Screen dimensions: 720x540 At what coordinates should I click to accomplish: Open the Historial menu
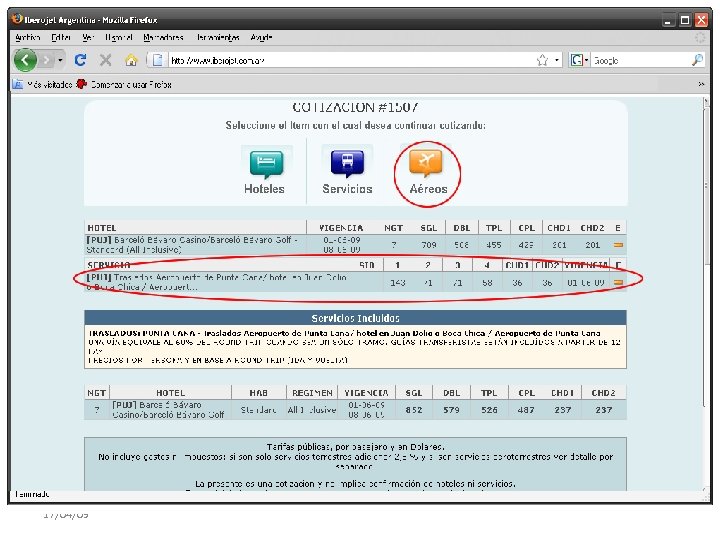click(118, 38)
